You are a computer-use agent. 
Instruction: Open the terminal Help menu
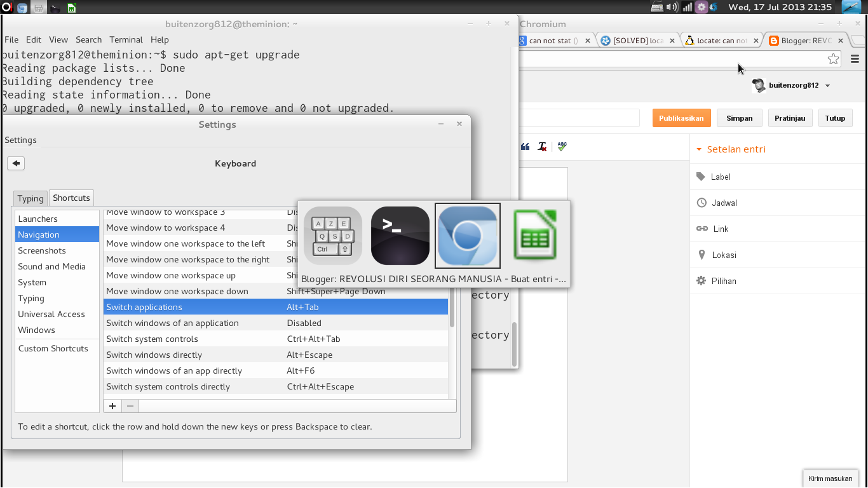pyautogui.click(x=159, y=39)
